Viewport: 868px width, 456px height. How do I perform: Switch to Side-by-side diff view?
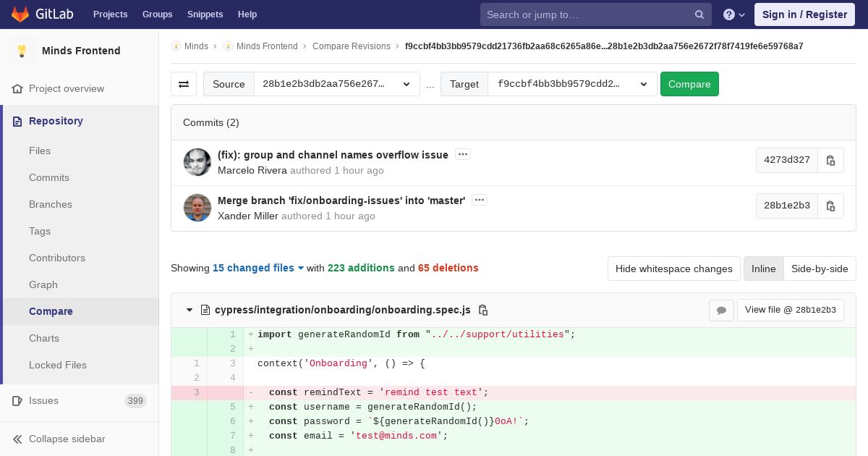[x=820, y=269]
